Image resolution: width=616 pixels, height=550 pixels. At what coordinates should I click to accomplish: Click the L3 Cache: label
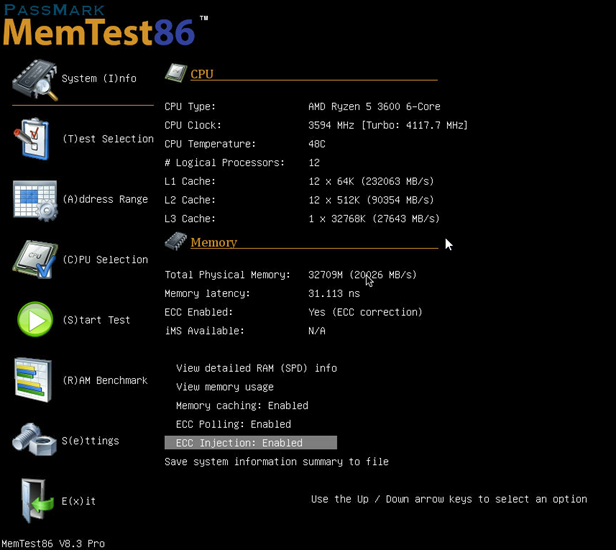tap(190, 219)
